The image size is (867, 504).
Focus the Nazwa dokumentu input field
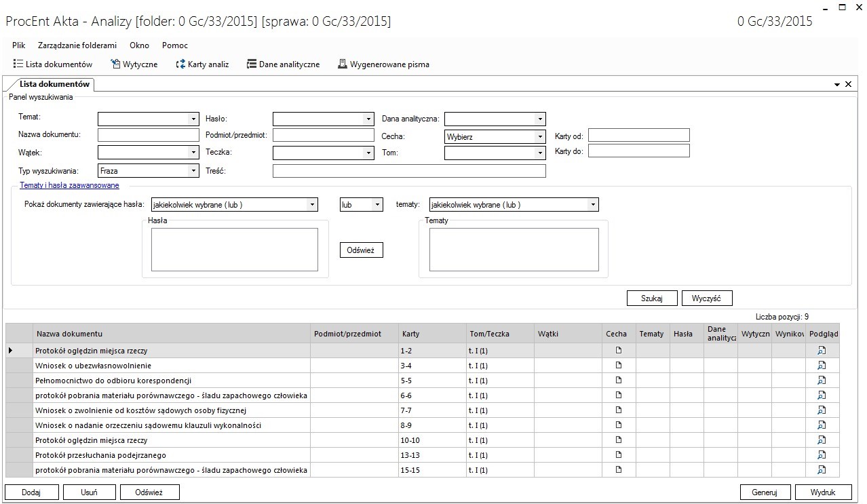click(148, 135)
